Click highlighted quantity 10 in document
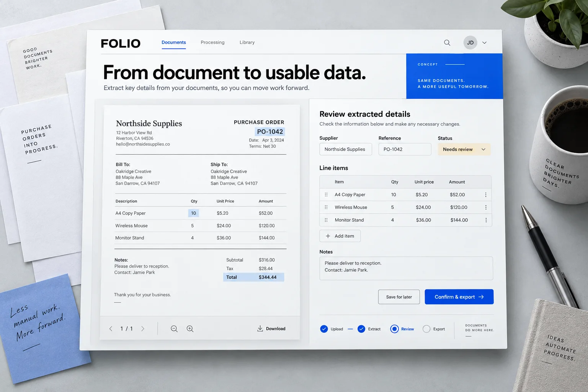 coord(193,213)
